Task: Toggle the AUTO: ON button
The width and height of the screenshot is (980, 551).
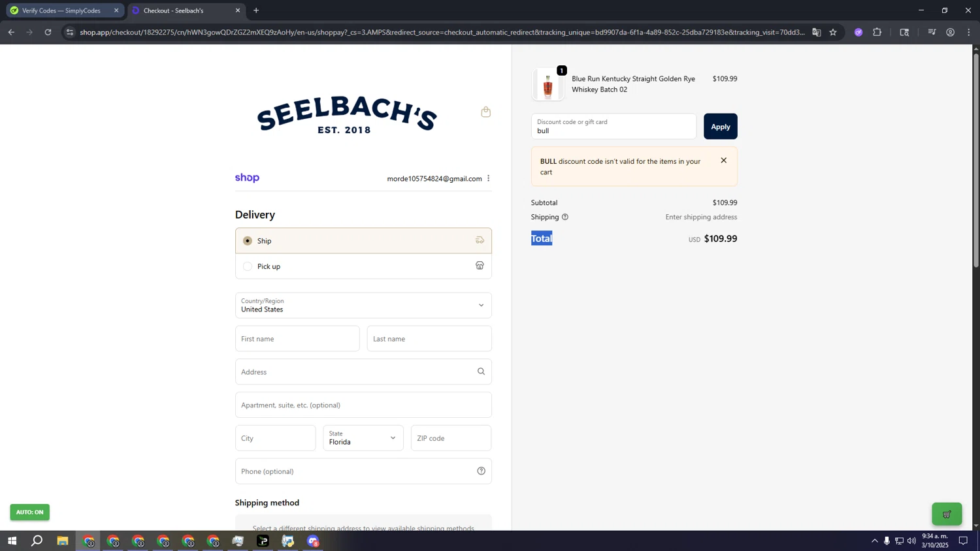Action: [29, 512]
